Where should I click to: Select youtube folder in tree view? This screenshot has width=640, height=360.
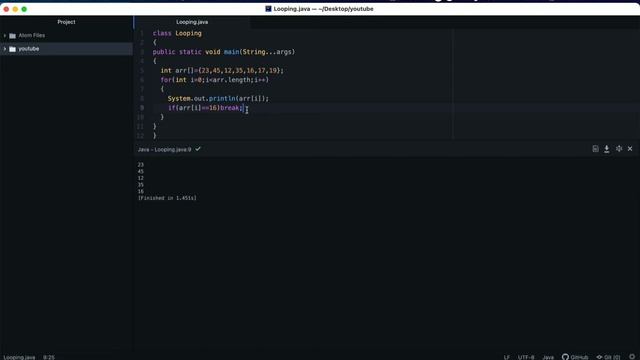coord(66,49)
